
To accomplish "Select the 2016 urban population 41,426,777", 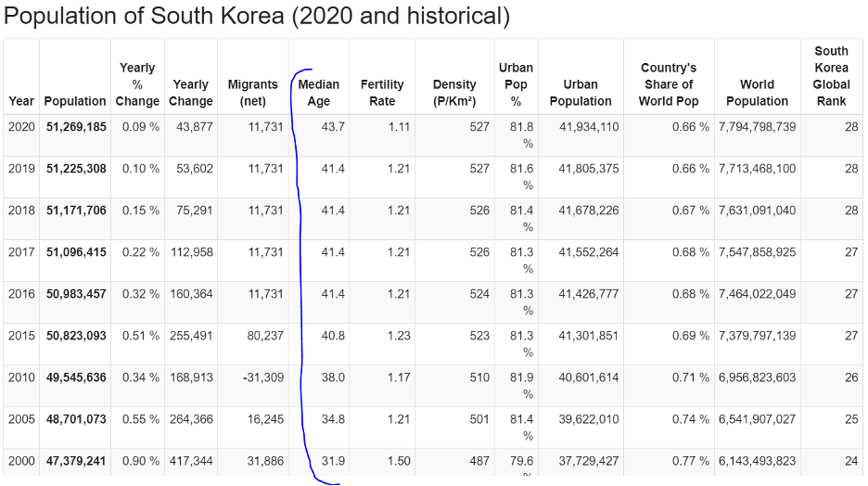I will point(588,294).
